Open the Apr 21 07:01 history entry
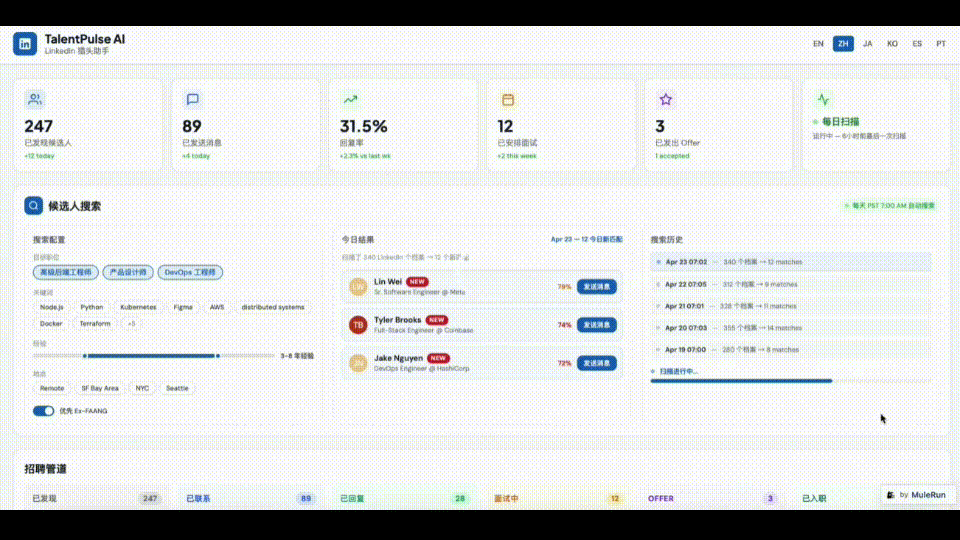The height and width of the screenshot is (540, 960). pyautogui.click(x=790, y=306)
